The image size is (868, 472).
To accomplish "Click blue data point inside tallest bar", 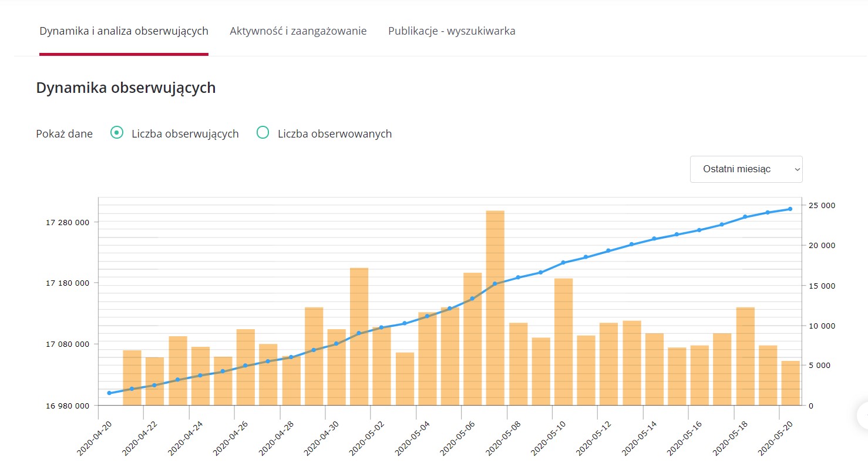I will pos(494,283).
